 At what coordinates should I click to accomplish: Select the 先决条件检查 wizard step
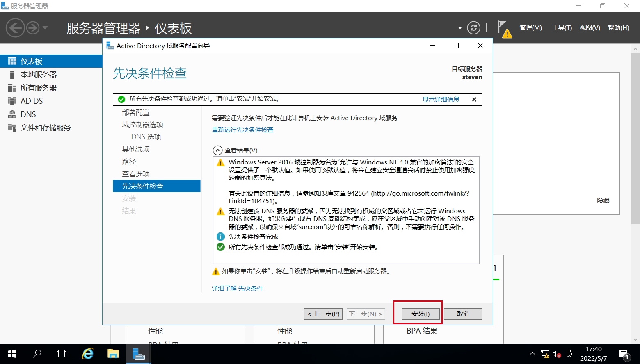(x=157, y=186)
